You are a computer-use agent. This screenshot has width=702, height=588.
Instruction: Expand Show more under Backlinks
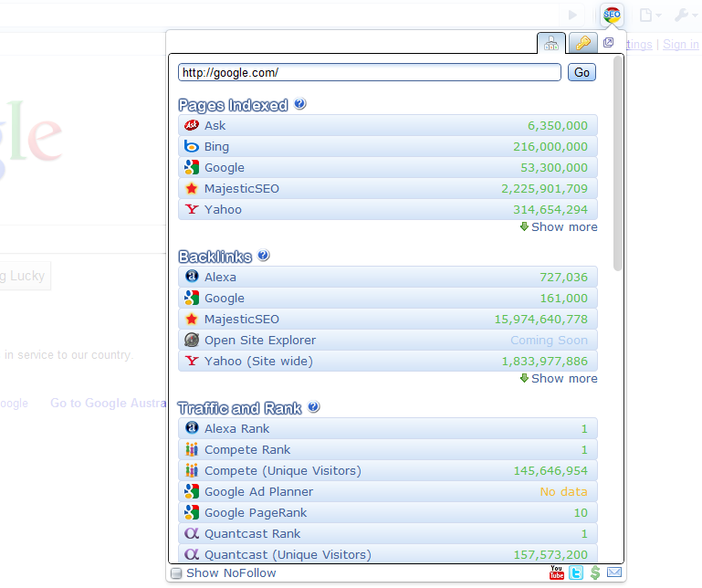[559, 378]
